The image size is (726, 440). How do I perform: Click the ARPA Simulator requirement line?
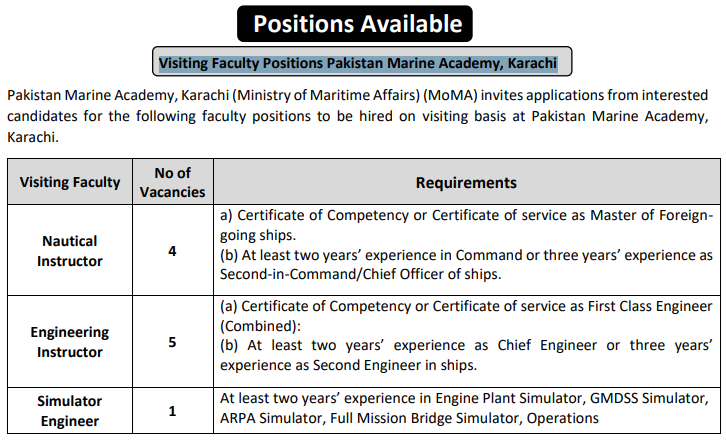409,418
